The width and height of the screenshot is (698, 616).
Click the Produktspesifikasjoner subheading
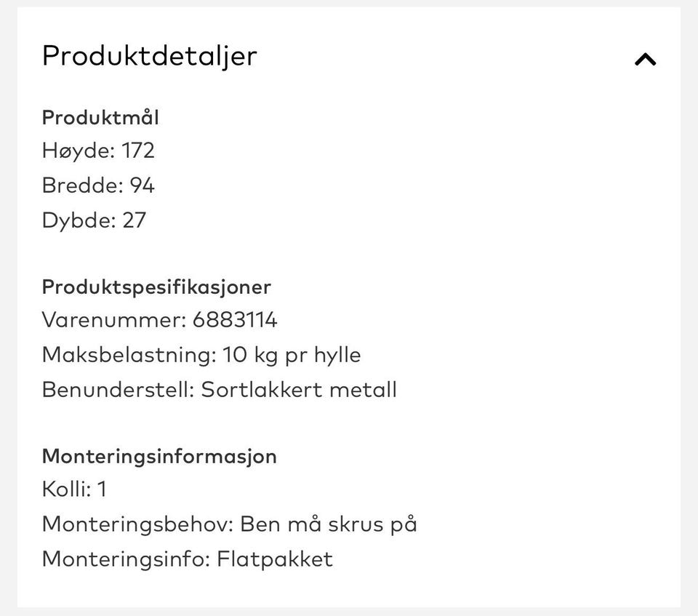coord(156,287)
